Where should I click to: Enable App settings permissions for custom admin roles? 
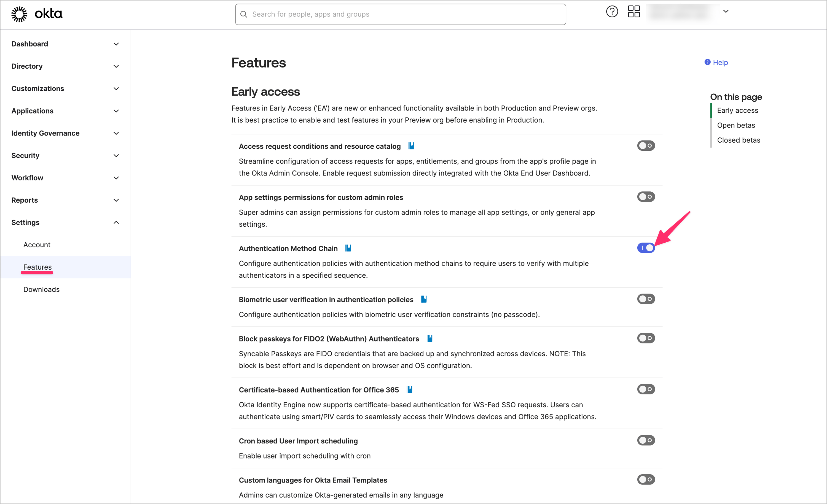tap(646, 196)
